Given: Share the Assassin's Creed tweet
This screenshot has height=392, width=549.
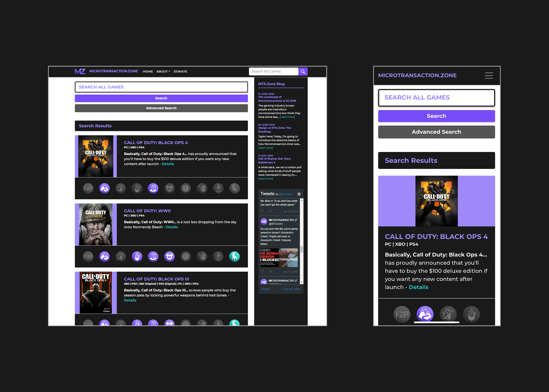Looking at the screenshot, I should (x=271, y=271).
